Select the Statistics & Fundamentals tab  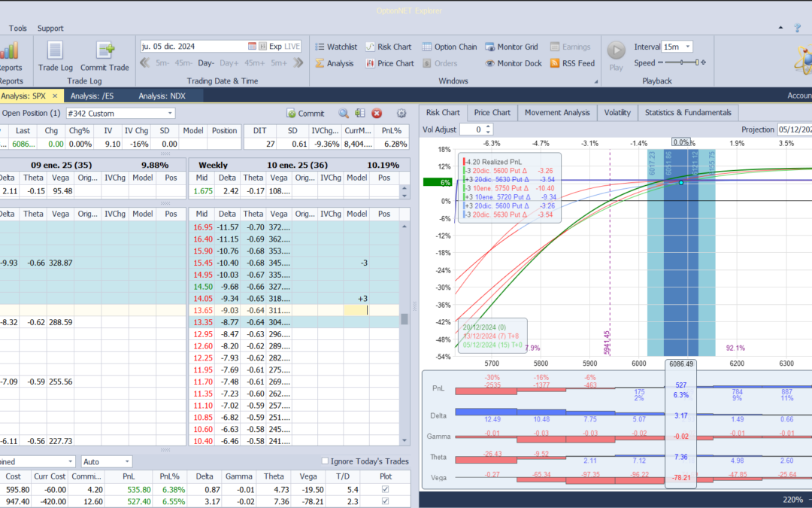(x=688, y=112)
